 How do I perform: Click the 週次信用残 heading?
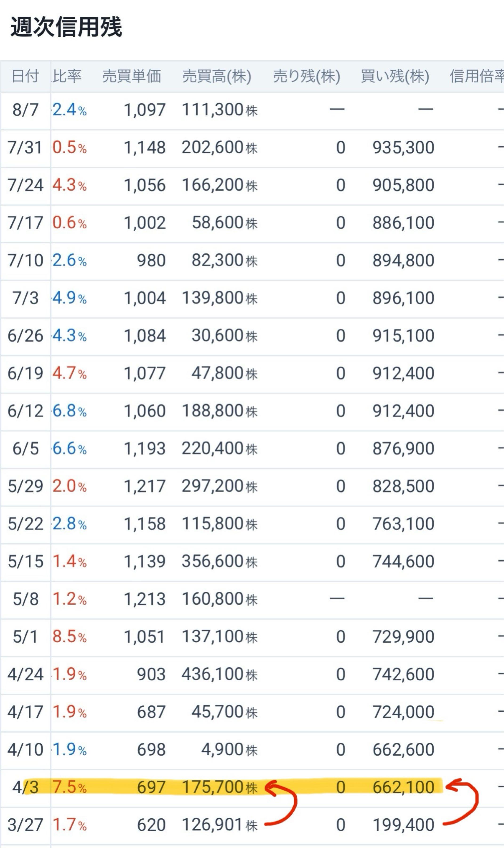(66, 27)
